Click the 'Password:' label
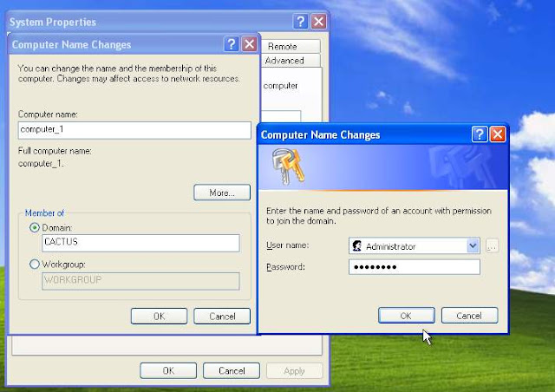The image size is (555, 392). (x=285, y=266)
